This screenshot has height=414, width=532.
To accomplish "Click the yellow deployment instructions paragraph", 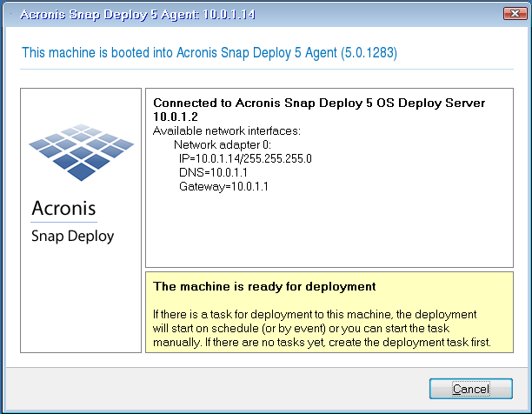I will click(322, 328).
